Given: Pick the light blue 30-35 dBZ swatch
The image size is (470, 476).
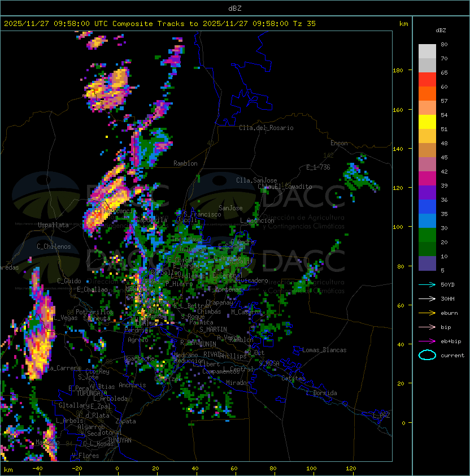Looking at the screenshot, I should (427, 221).
